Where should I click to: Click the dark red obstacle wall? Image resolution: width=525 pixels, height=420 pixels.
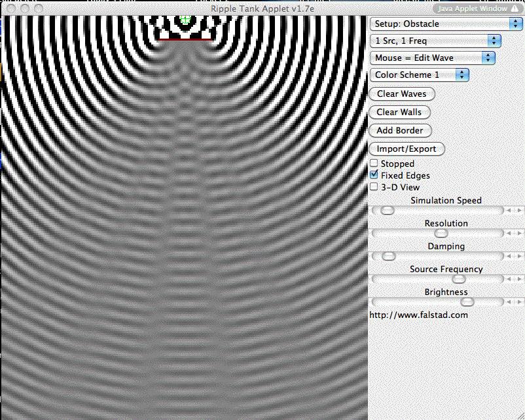click(x=185, y=39)
